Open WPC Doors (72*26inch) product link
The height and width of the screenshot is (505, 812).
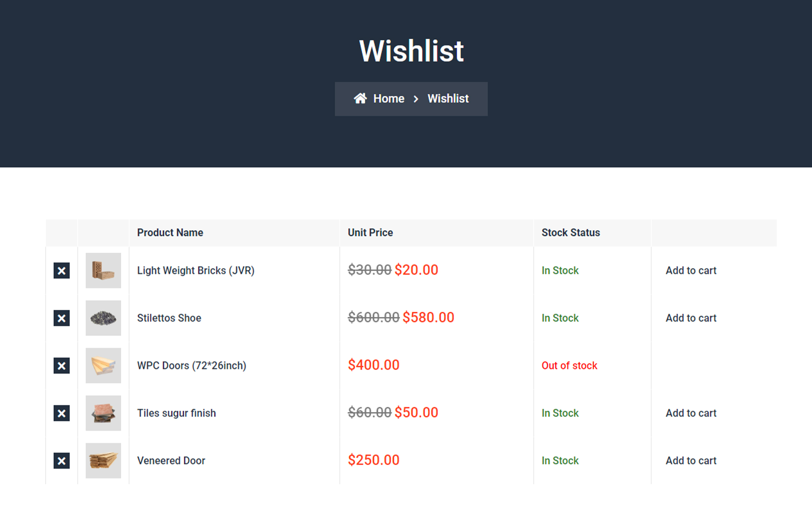(x=191, y=366)
